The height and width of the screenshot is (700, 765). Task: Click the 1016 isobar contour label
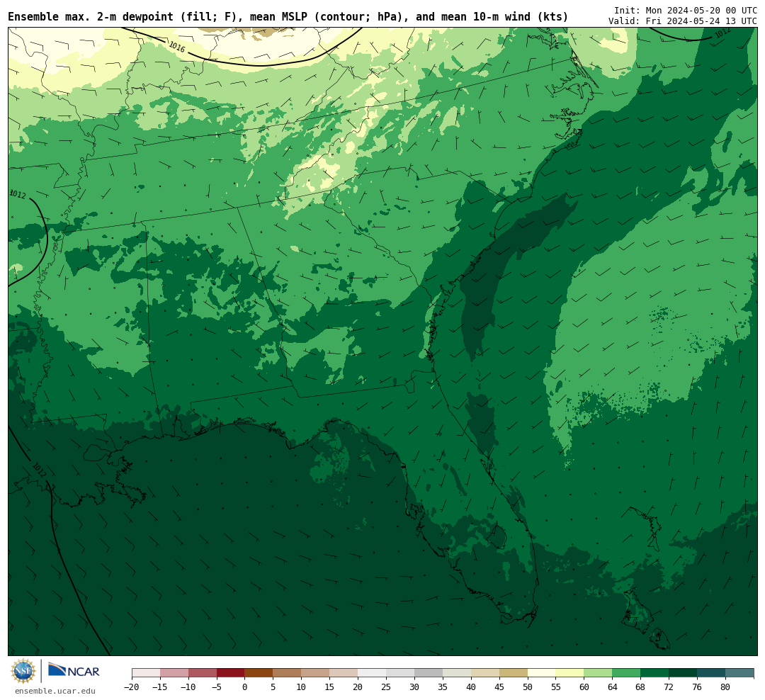(176, 47)
